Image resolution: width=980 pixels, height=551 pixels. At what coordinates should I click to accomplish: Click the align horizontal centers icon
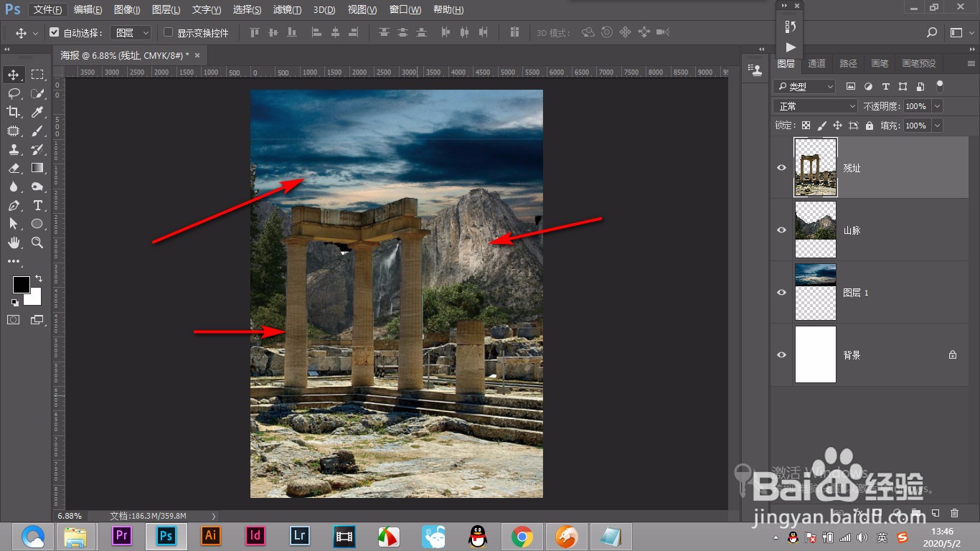click(335, 32)
